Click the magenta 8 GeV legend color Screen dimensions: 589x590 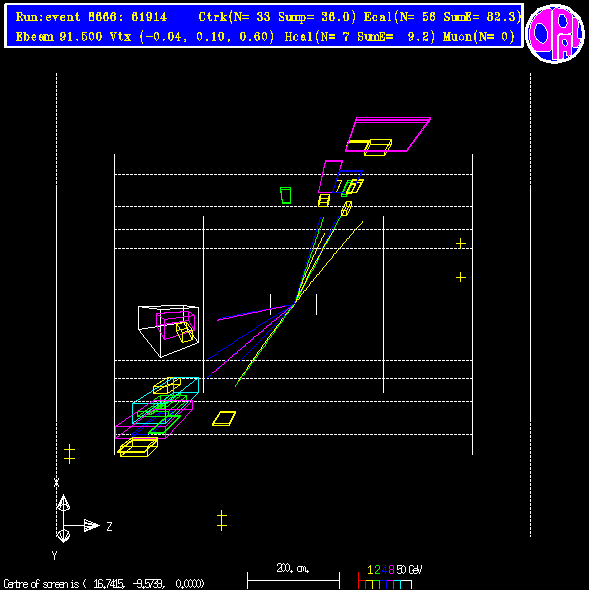pyautogui.click(x=391, y=570)
